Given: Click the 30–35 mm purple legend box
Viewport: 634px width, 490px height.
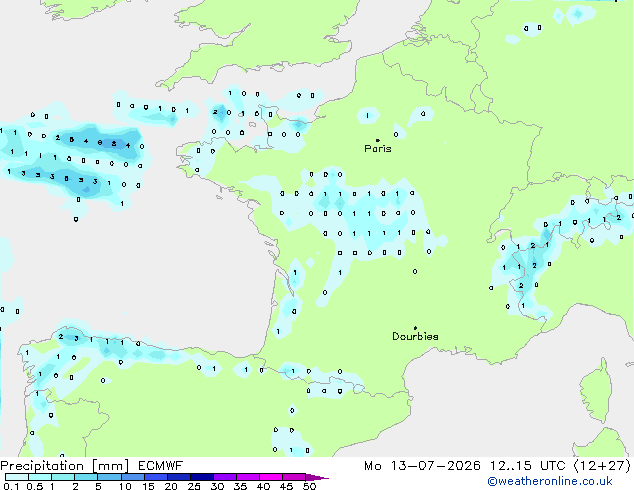Looking at the screenshot, I should coord(224,477).
